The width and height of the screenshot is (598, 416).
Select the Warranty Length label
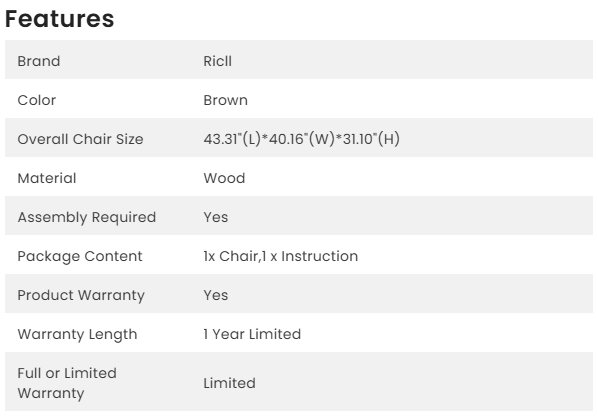77,334
